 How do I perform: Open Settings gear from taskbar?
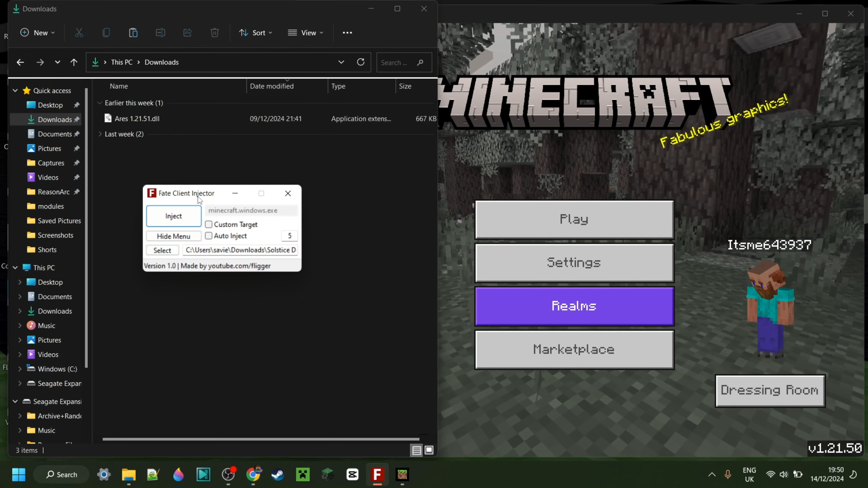pyautogui.click(x=104, y=474)
